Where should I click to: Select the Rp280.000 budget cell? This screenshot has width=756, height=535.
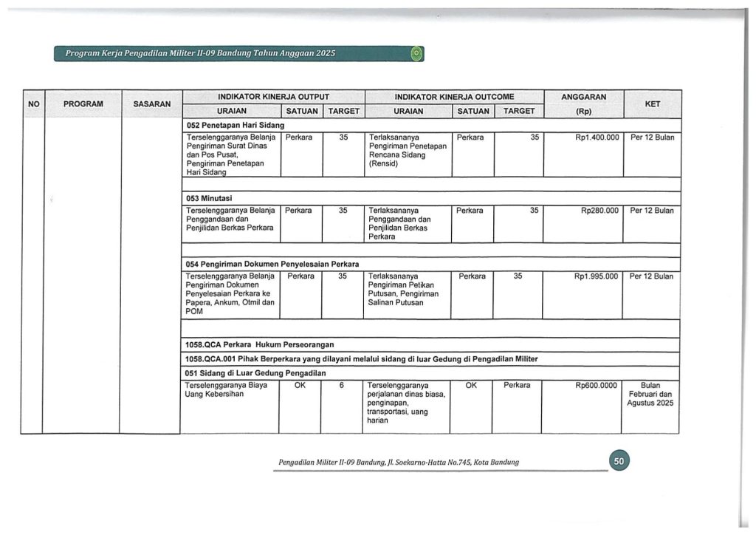[599, 211]
